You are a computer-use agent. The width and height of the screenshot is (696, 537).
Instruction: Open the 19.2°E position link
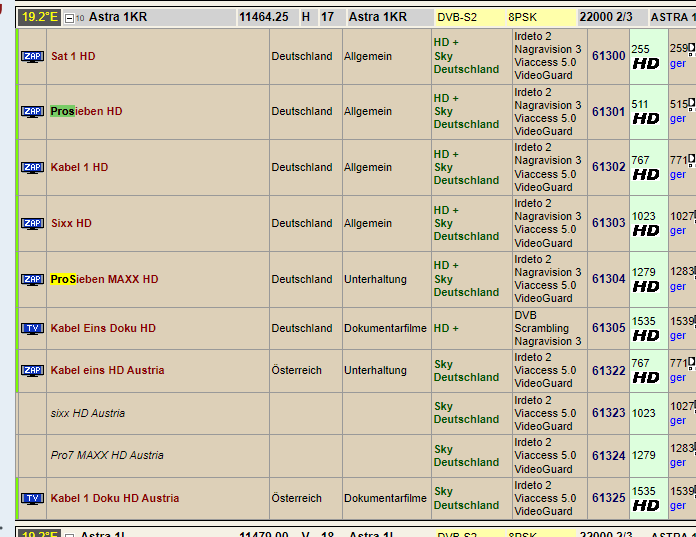click(x=40, y=17)
